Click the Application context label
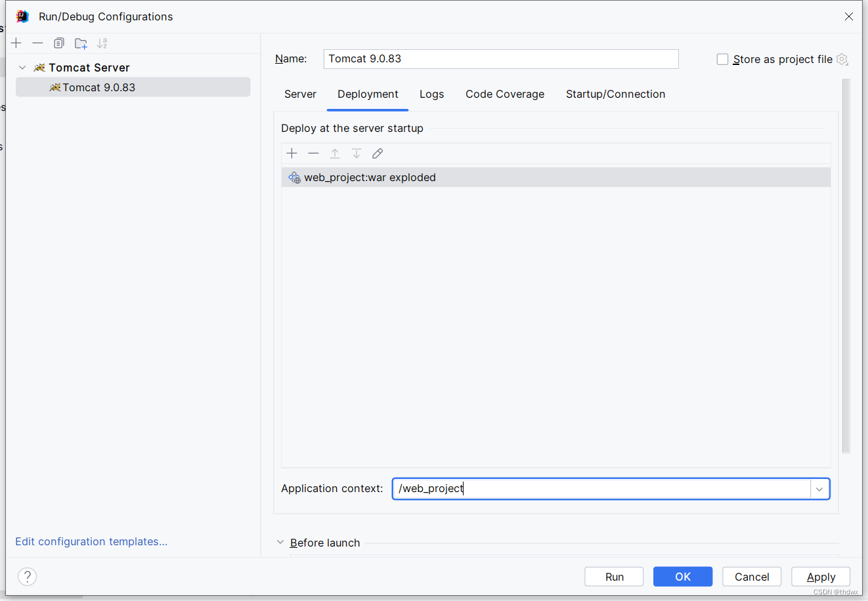The height and width of the screenshot is (601, 868). pyautogui.click(x=332, y=489)
